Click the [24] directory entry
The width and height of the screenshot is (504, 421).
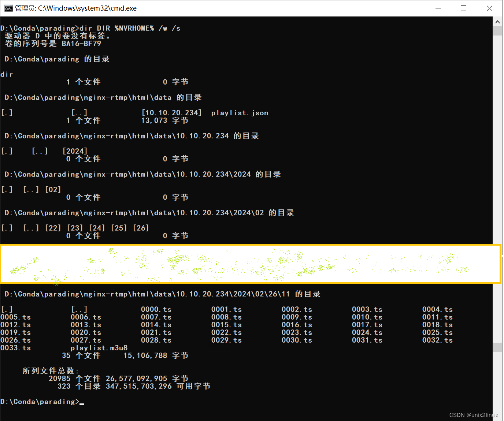pos(97,228)
